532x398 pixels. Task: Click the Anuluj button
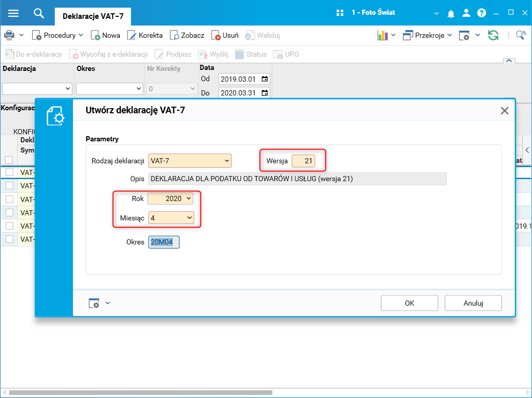coord(473,303)
